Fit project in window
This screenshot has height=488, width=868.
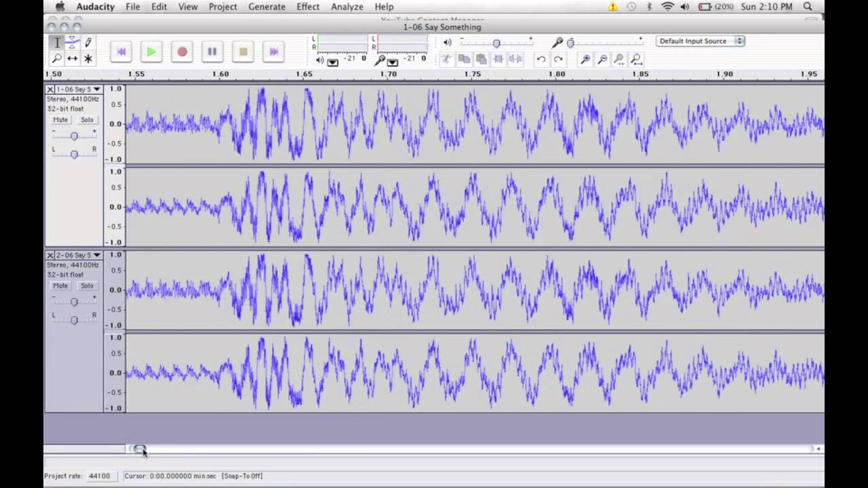tap(636, 59)
